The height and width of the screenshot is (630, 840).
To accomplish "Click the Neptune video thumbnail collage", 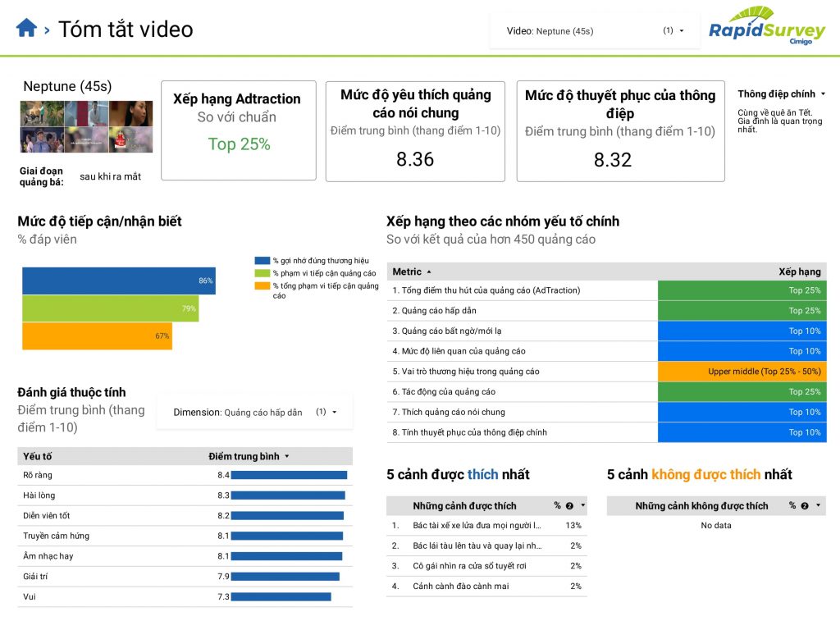I will pyautogui.click(x=86, y=126).
